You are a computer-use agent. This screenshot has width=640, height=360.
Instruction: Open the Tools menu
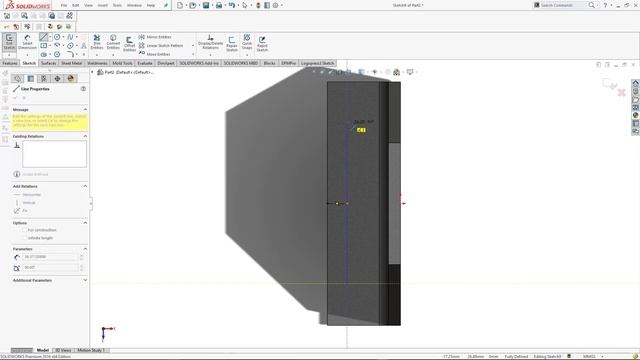117,5
